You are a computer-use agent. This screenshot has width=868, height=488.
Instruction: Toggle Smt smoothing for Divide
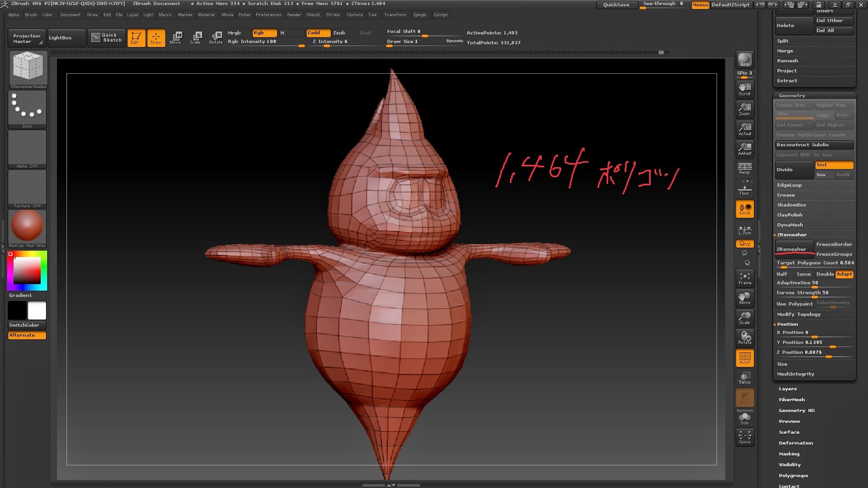click(834, 165)
